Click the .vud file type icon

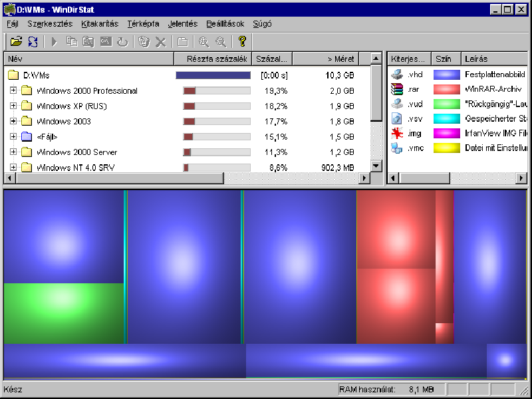[x=396, y=104]
